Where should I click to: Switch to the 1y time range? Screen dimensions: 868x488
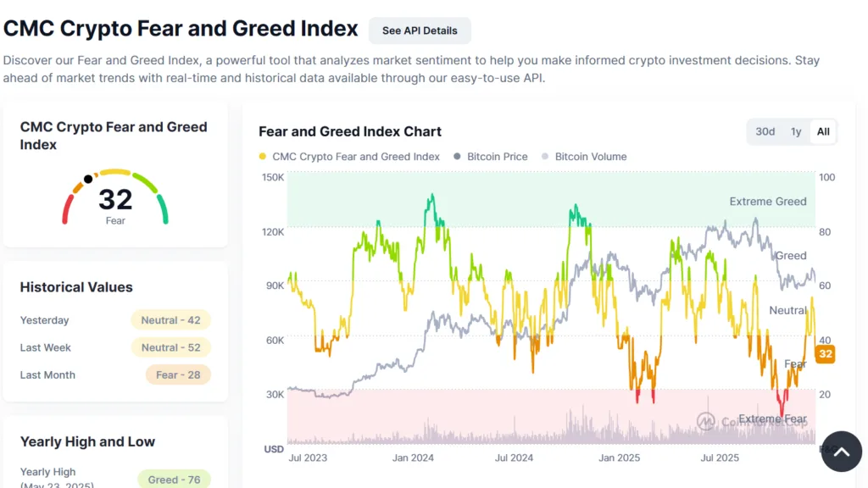pyautogui.click(x=796, y=131)
